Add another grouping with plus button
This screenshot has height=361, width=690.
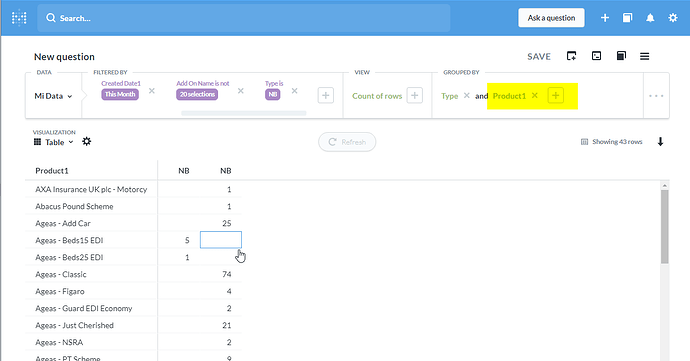tap(555, 95)
